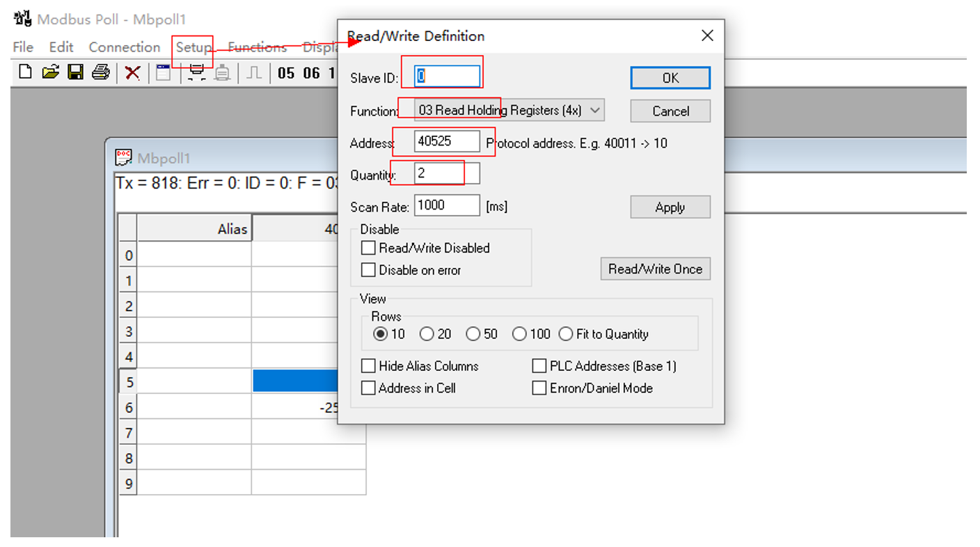
Task: Select row header 2 in Mbpoll1 table
Action: coord(128,306)
